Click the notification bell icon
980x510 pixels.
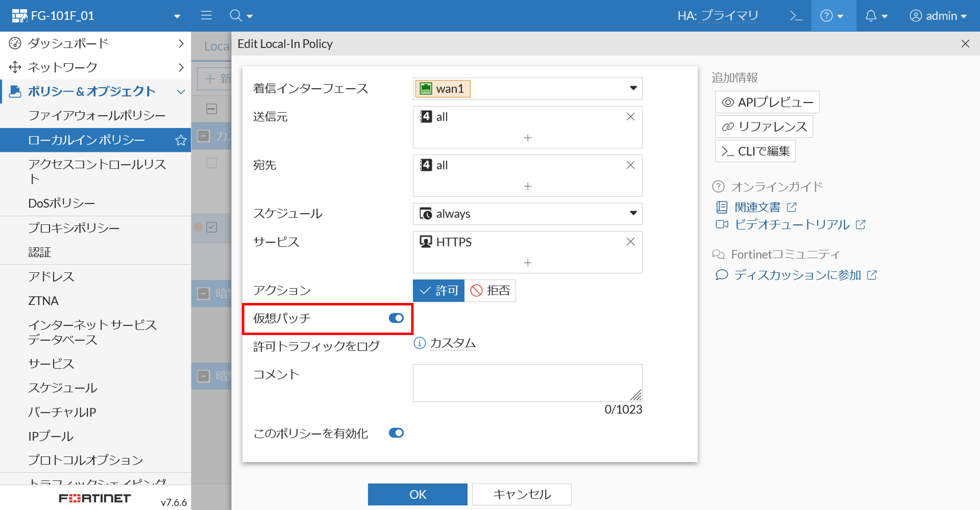(871, 16)
